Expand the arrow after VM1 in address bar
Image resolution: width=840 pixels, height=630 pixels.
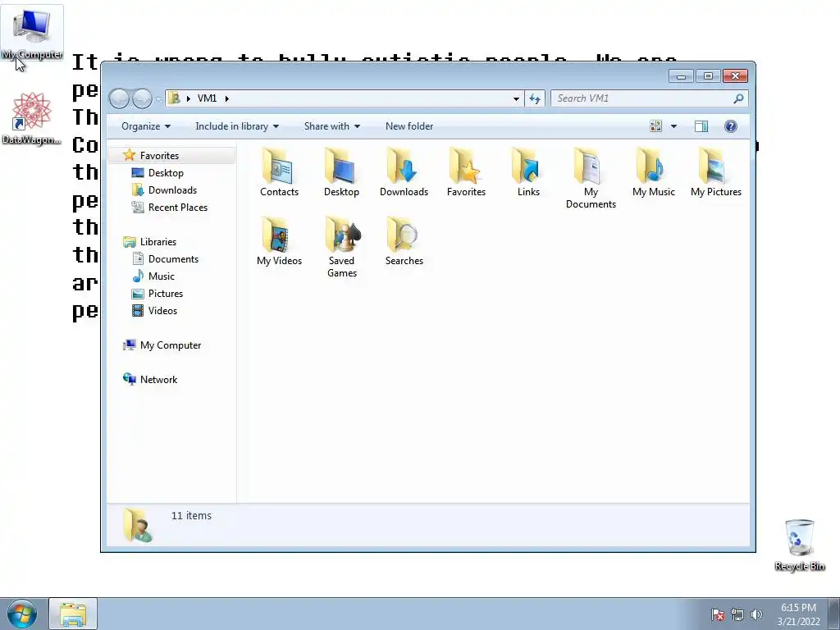226,98
